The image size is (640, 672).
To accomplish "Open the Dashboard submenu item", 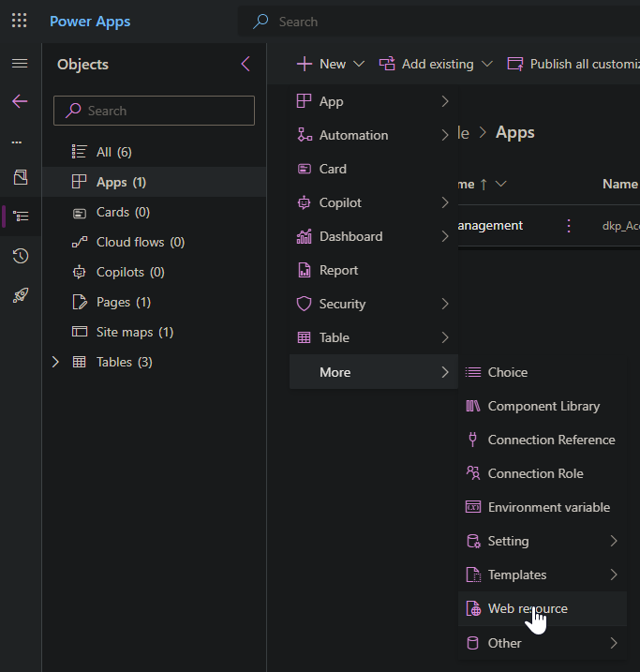I will pos(374,236).
